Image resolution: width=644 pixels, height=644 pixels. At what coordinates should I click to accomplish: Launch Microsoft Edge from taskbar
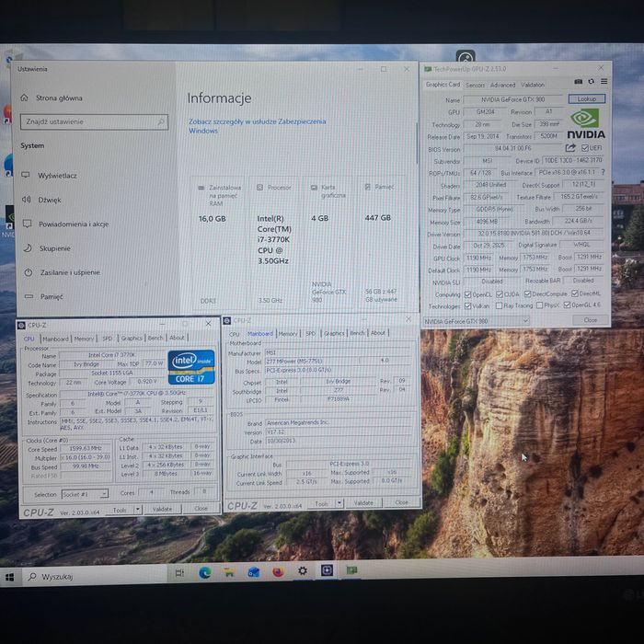coord(204,572)
